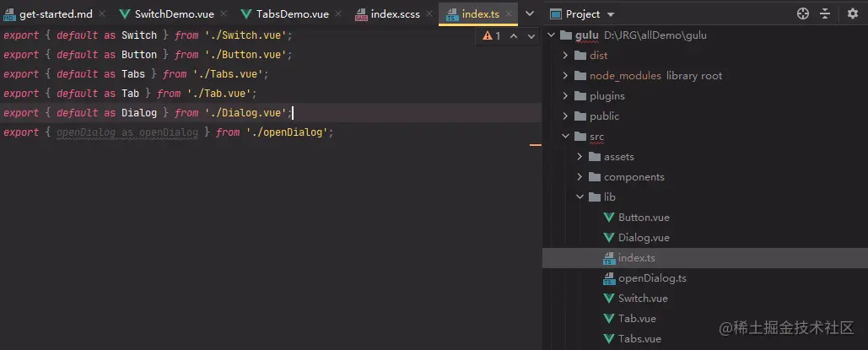Click select opened file crosshair icon

coord(803,13)
